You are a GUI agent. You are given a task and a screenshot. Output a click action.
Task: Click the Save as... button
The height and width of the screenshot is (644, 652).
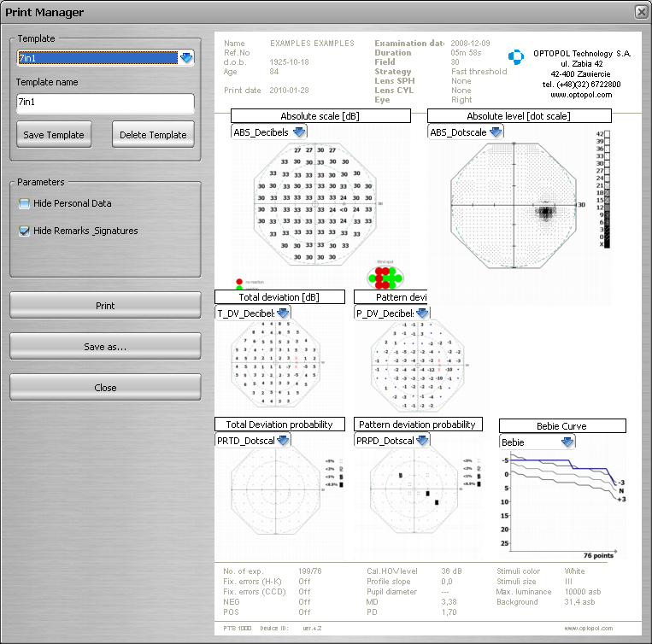pyautogui.click(x=105, y=346)
